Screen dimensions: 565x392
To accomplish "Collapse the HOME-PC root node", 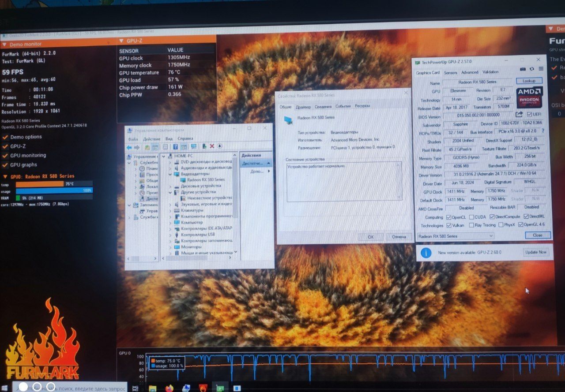I will point(164,156).
